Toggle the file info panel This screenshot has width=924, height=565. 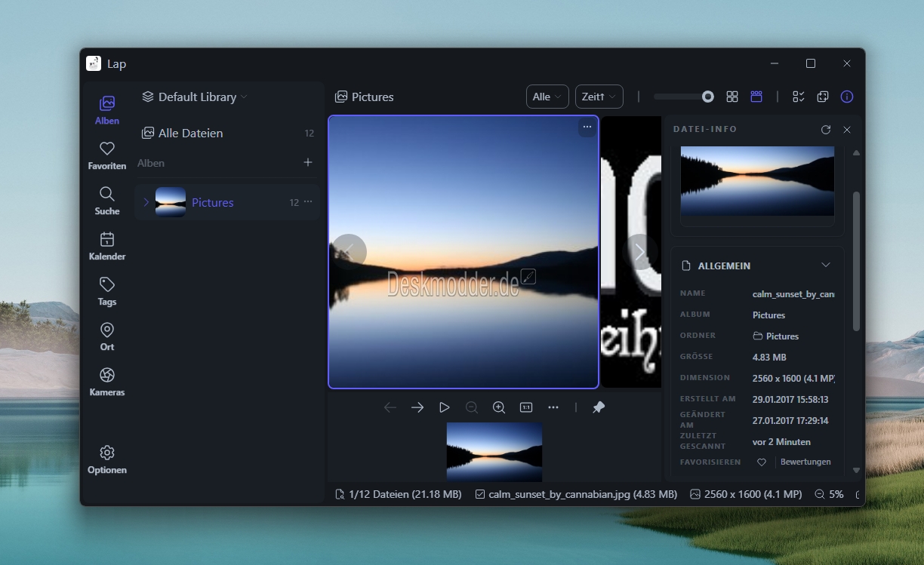coord(847,97)
